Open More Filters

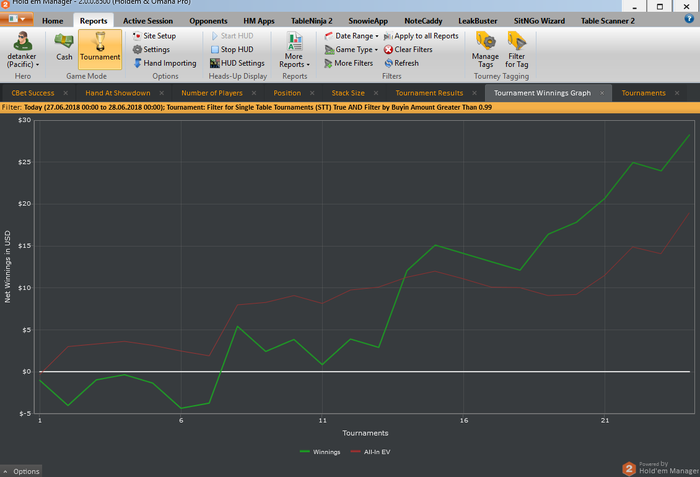click(x=349, y=63)
